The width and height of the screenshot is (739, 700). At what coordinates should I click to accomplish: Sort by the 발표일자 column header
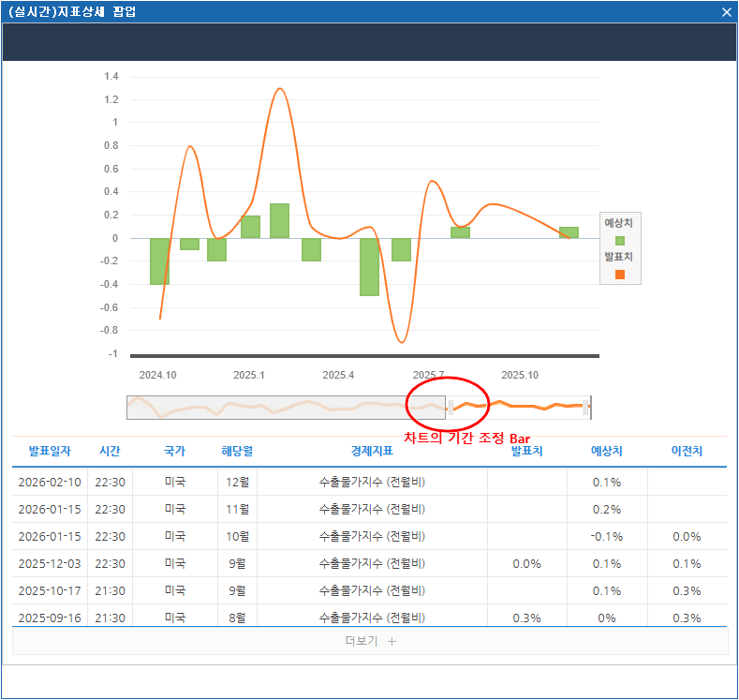50,451
